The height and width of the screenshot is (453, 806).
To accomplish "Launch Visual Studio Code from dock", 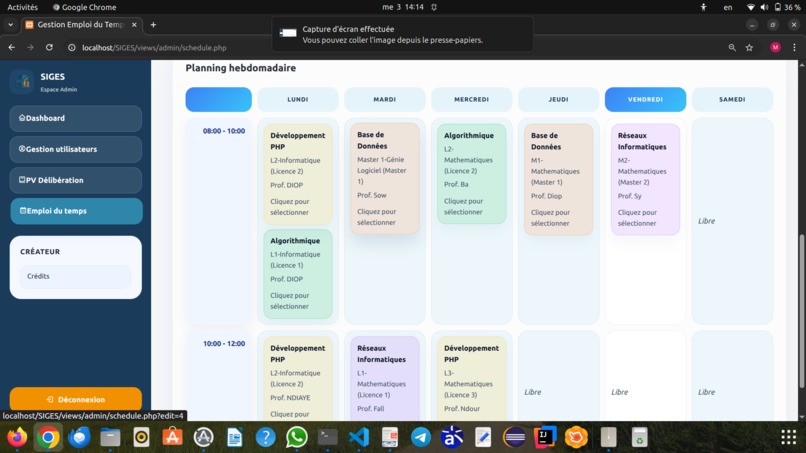I will tap(359, 438).
